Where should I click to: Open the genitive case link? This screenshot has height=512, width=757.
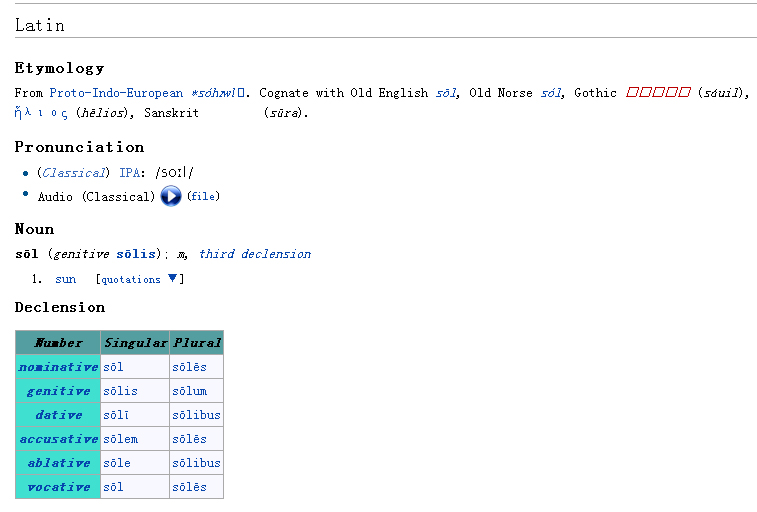coord(58,391)
